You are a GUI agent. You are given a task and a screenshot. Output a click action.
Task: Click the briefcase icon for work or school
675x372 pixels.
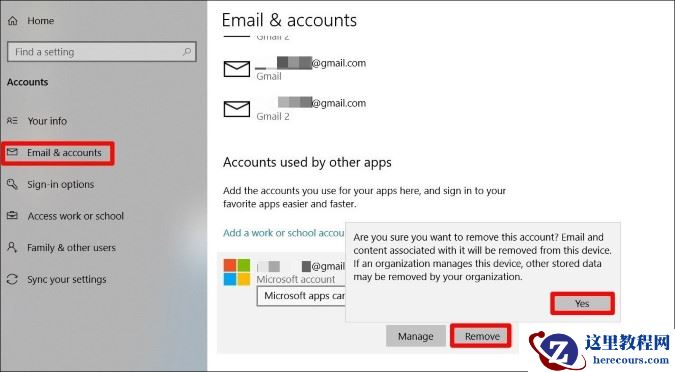[x=12, y=215]
